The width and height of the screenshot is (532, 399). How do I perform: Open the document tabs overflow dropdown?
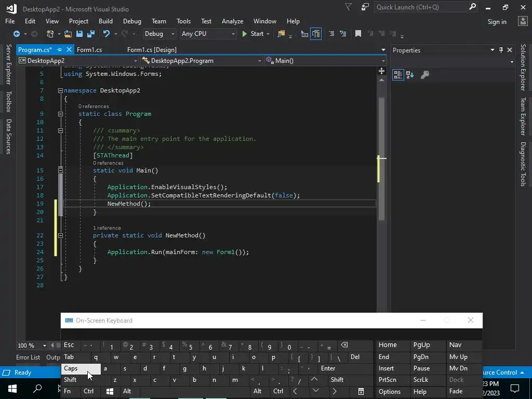383,50
